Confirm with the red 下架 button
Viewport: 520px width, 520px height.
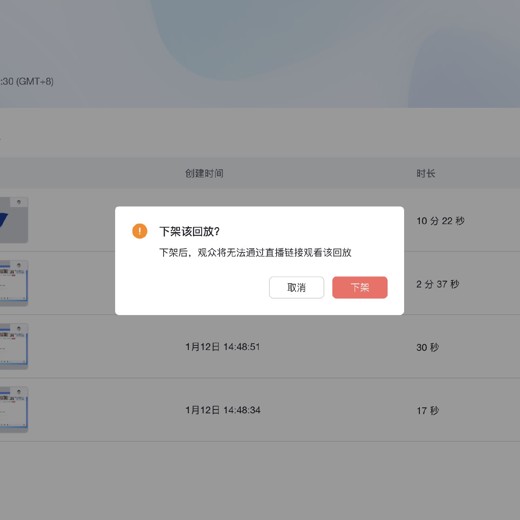pyautogui.click(x=360, y=287)
